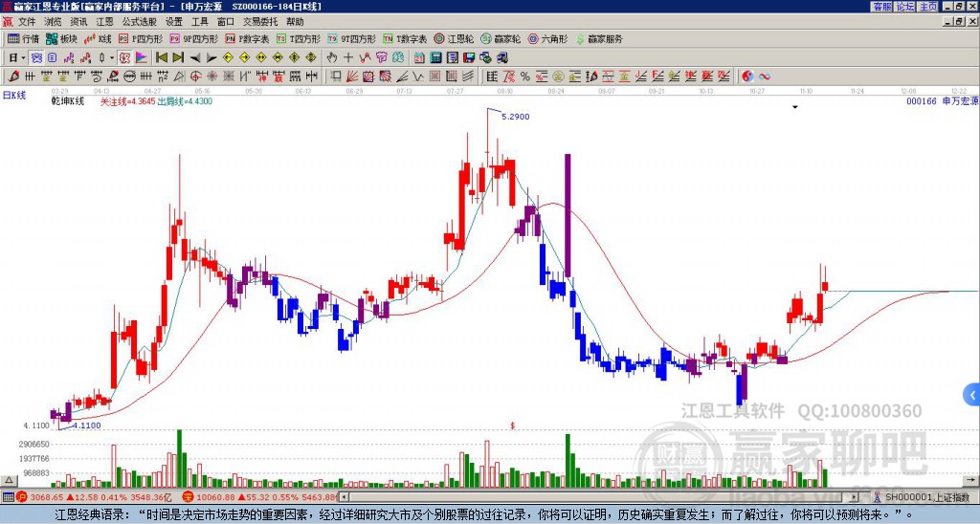Click the volume pane up-triangle button

(x=8, y=480)
